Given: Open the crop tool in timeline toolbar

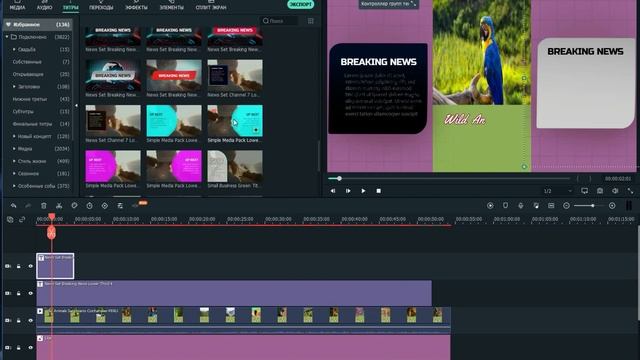Looking at the screenshot, I should pyautogui.click(x=74, y=206).
